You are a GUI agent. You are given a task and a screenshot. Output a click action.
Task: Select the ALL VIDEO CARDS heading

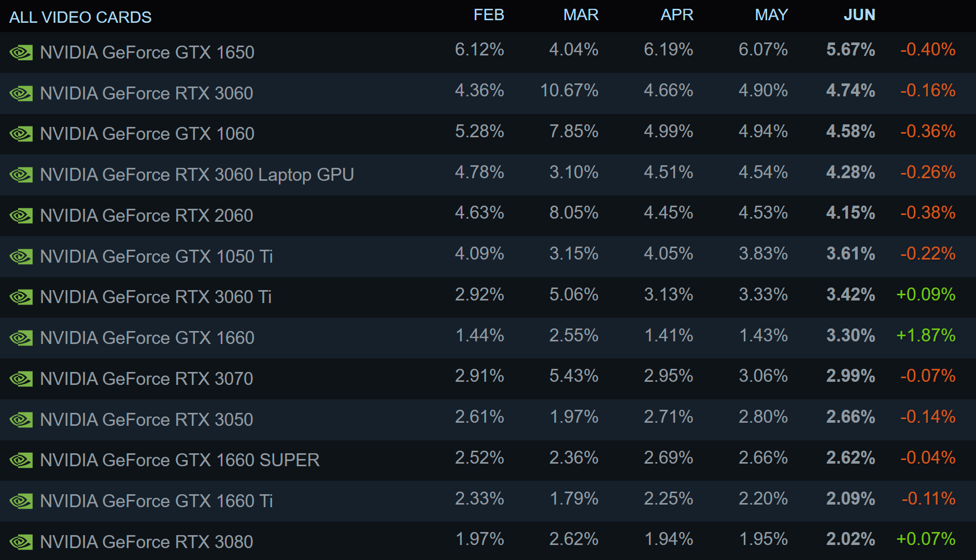click(80, 17)
